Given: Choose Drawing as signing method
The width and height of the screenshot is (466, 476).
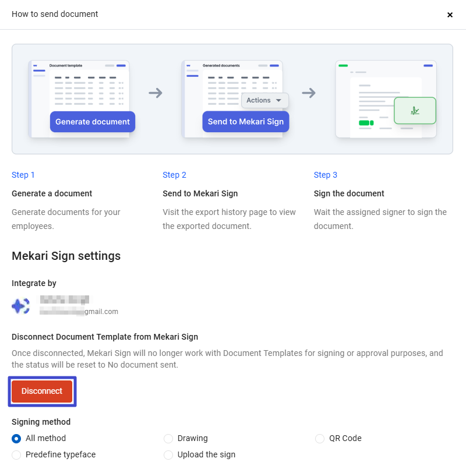Looking at the screenshot, I should (168, 439).
